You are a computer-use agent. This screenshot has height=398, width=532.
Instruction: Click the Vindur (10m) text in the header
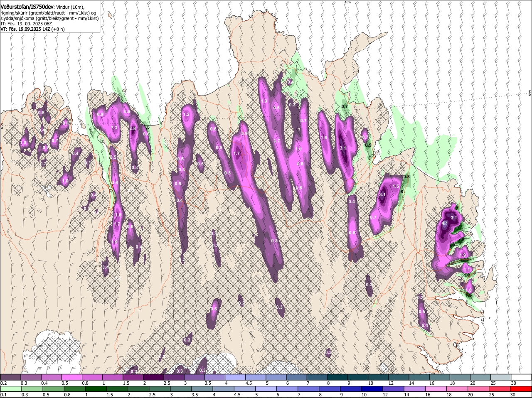click(x=70, y=7)
